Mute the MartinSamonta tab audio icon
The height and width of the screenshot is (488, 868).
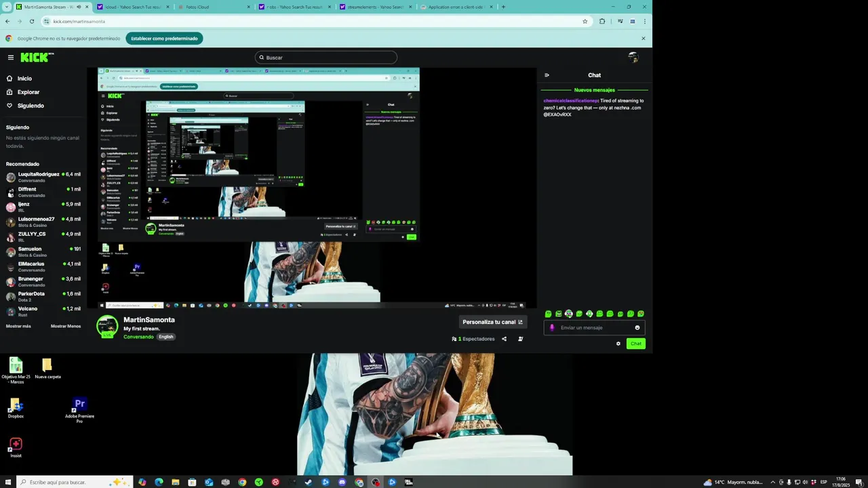(79, 7)
